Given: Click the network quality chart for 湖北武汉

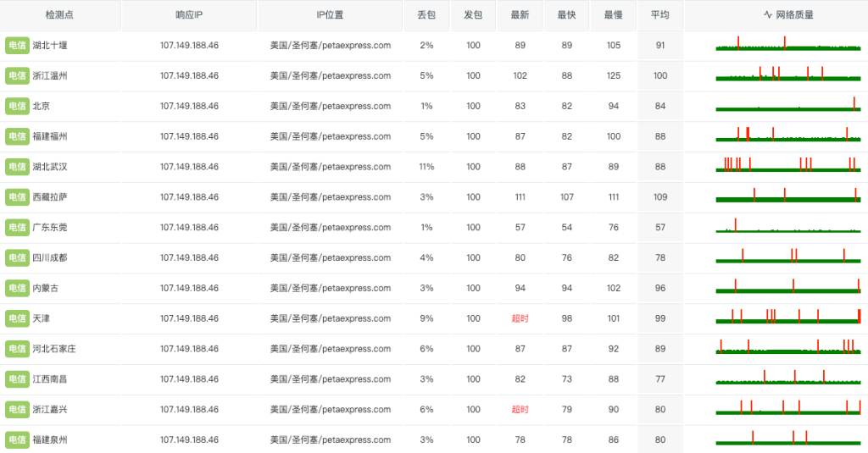Looking at the screenshot, I should (x=788, y=166).
